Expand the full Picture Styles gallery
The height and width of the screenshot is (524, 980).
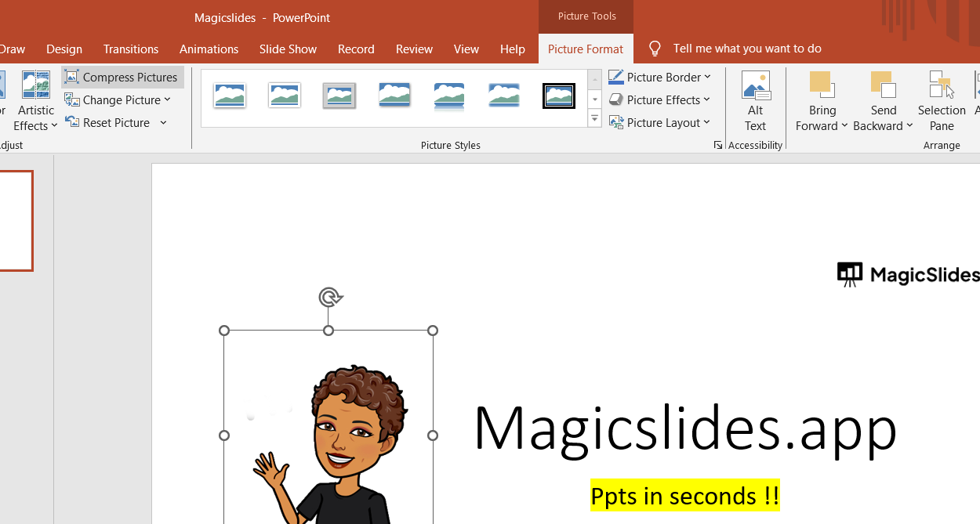point(595,119)
